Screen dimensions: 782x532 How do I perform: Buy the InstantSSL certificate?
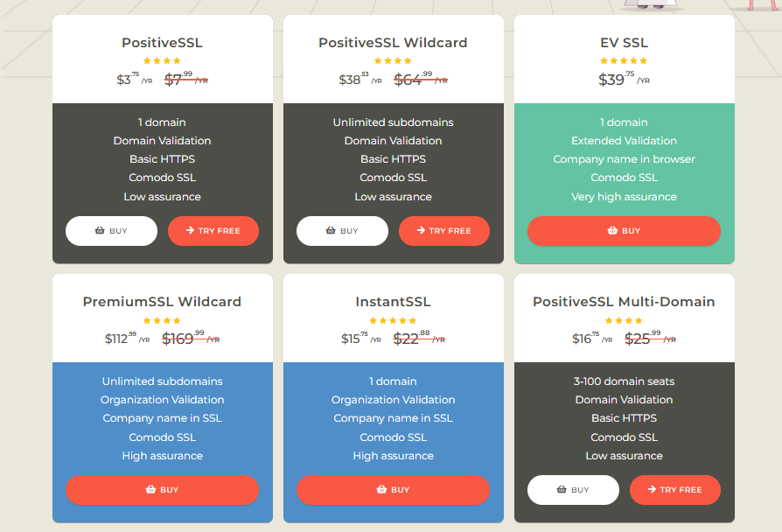coord(393,490)
